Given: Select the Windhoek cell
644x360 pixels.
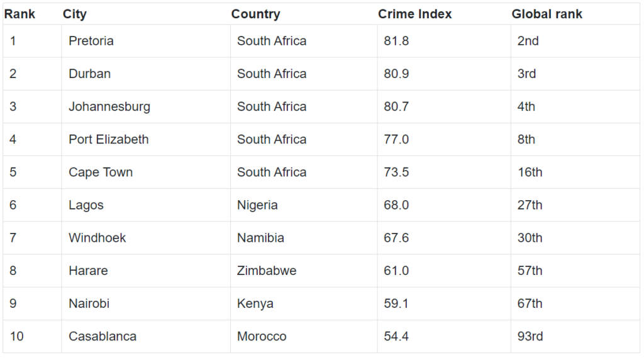Looking at the screenshot, I should [97, 238].
